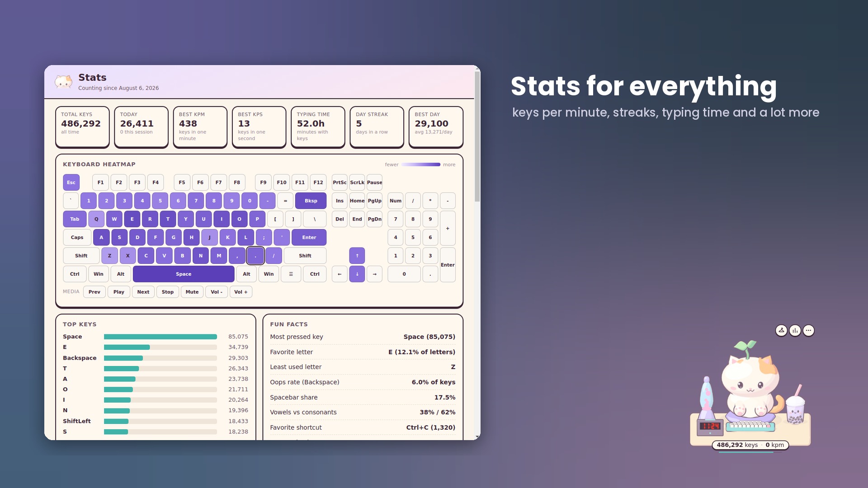The image size is (868, 488).
Task: Click the menu key beside right Win
Action: pyautogui.click(x=291, y=274)
